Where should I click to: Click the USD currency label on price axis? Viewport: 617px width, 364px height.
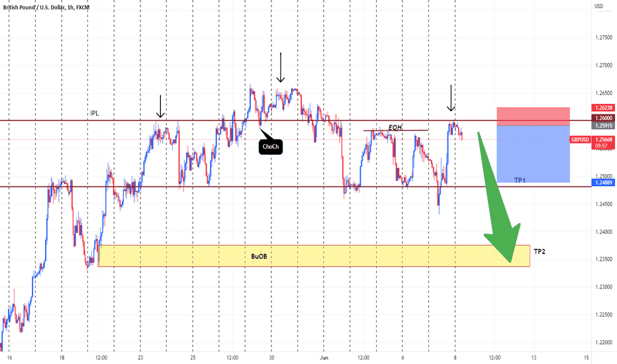598,6
